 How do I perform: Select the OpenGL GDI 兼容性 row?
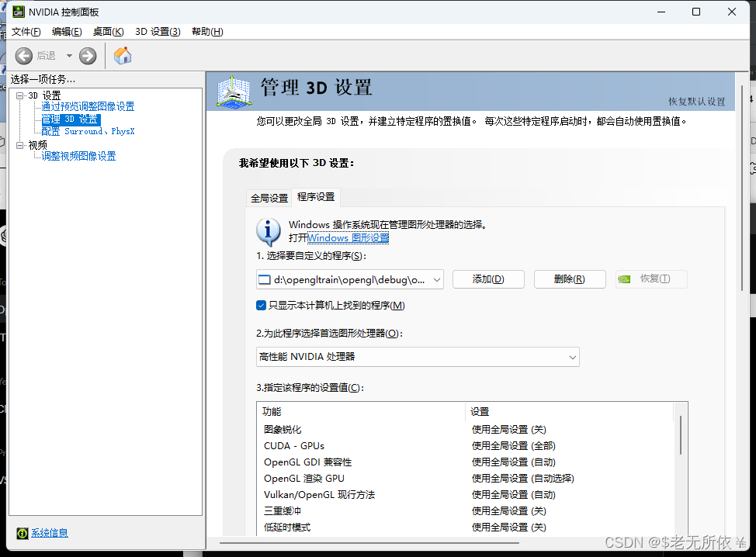[465, 462]
